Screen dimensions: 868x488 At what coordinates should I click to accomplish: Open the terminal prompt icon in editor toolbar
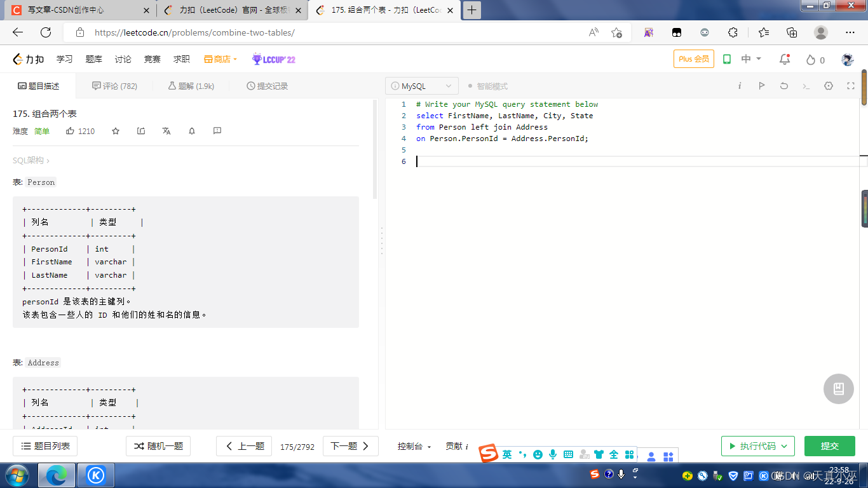806,86
